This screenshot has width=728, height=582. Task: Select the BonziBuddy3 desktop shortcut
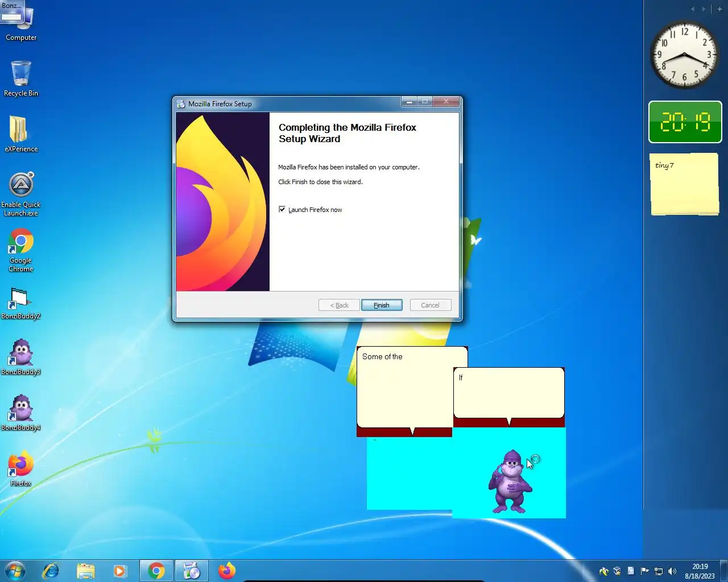[x=21, y=357]
